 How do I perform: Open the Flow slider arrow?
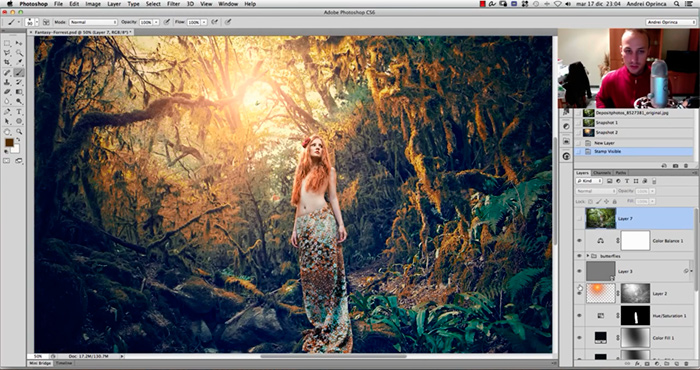pyautogui.click(x=204, y=22)
